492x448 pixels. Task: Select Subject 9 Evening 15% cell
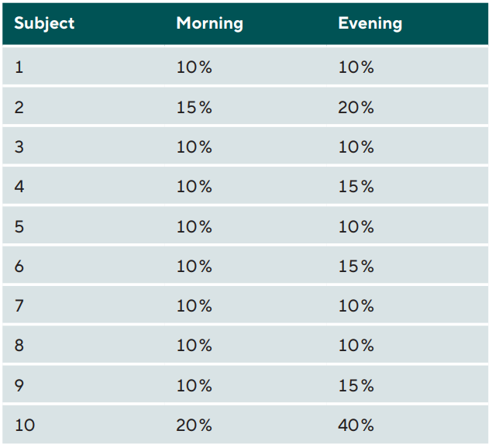point(408,384)
